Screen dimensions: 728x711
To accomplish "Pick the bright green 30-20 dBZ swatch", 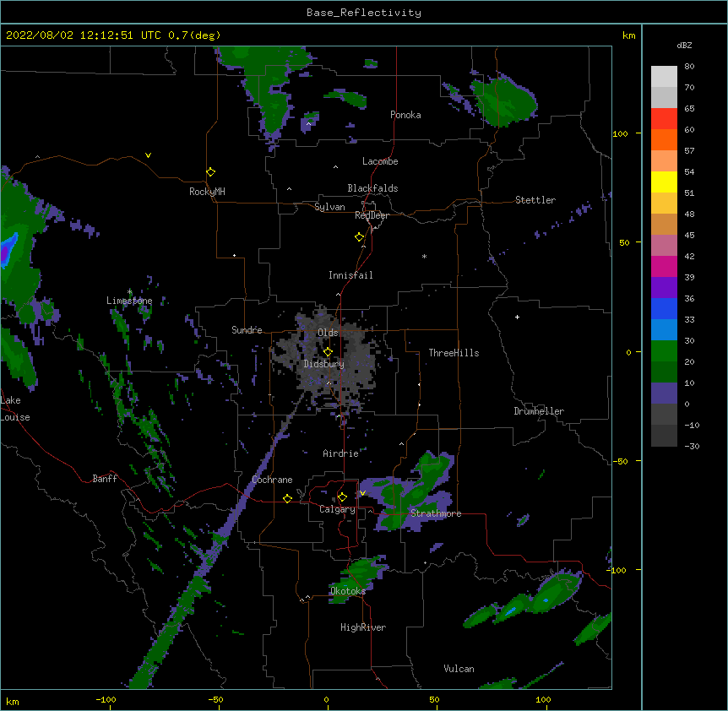I will click(664, 351).
